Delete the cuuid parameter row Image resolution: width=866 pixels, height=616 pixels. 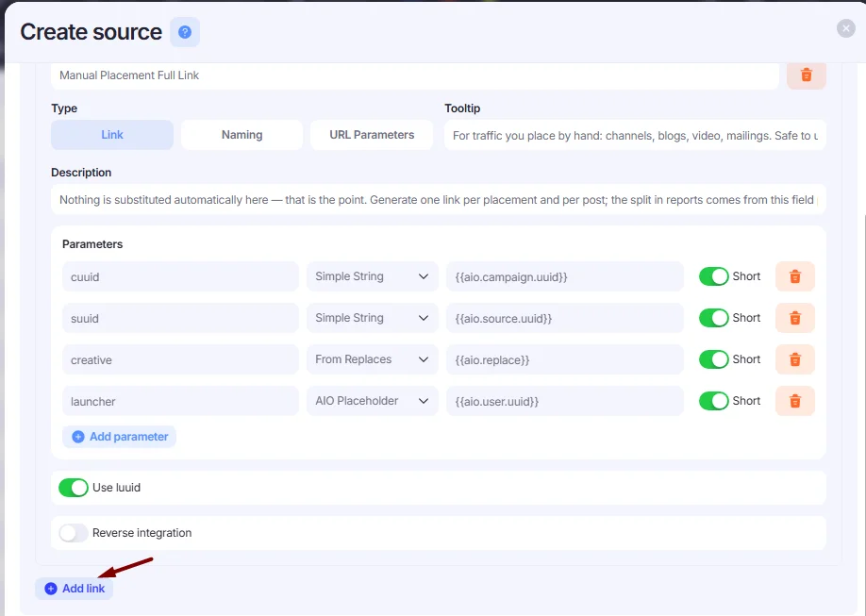pos(794,276)
